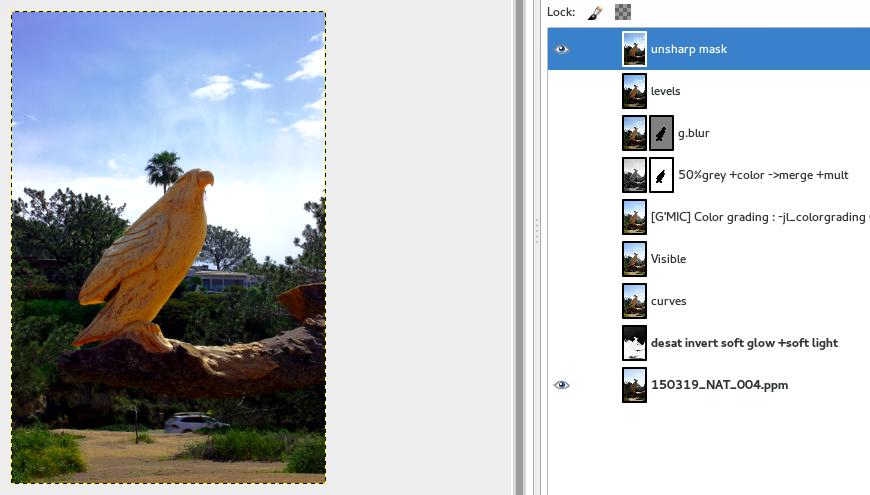Toggle the lock alpha channel checkerboard icon
This screenshot has width=870, height=495.
(623, 12)
